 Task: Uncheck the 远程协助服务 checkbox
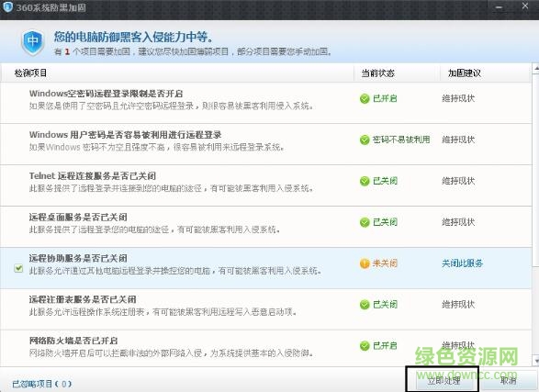(x=18, y=268)
